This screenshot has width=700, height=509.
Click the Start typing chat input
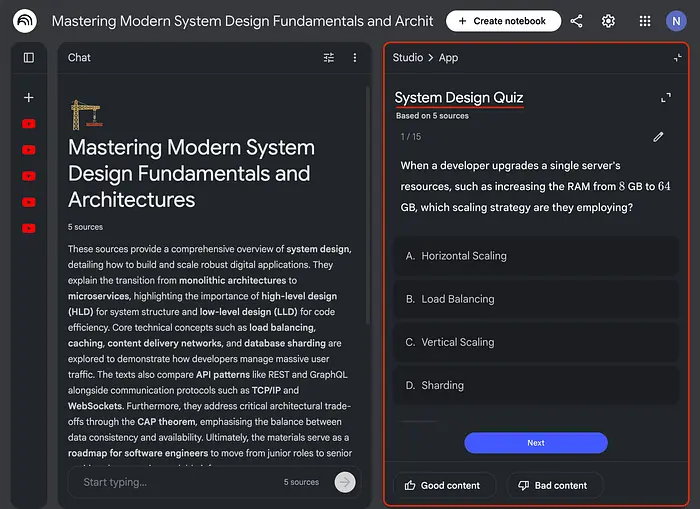click(175, 482)
